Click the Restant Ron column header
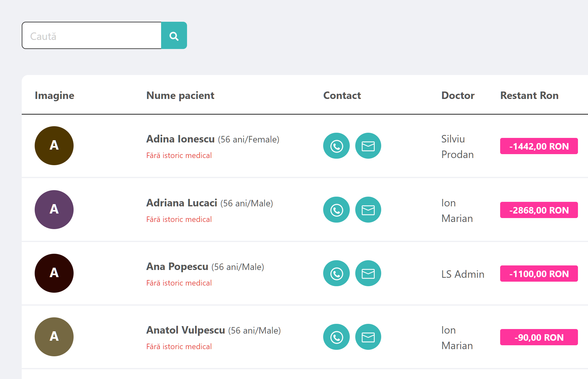Screen dimensions: 588x379 point(529,95)
